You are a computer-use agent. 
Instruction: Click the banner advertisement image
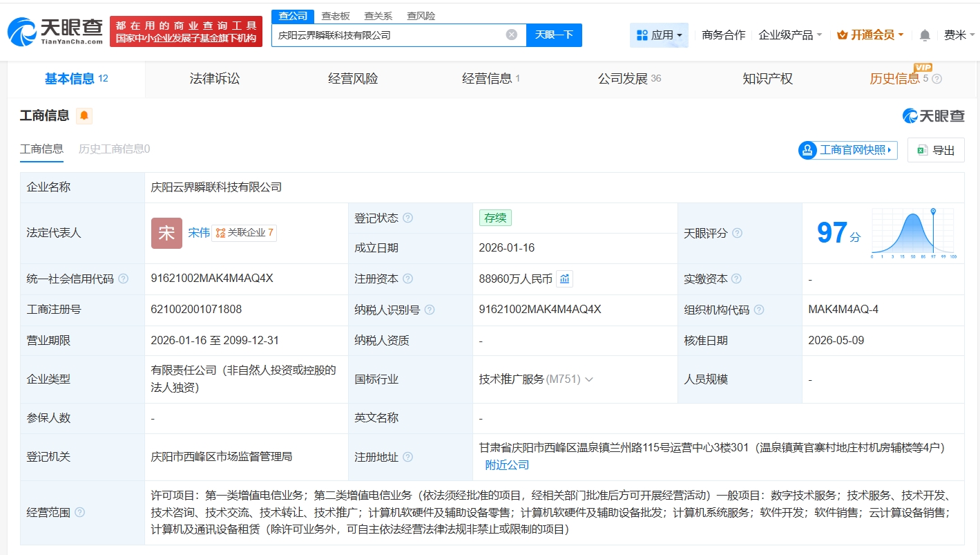pyautogui.click(x=186, y=31)
